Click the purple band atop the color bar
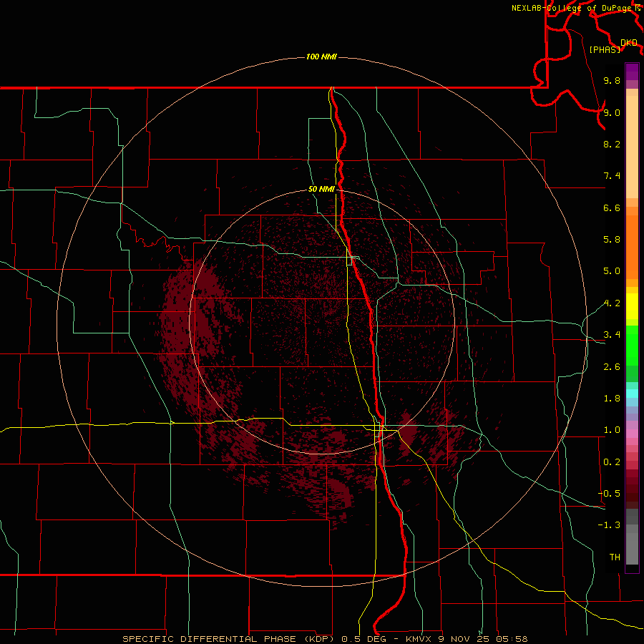The height and width of the screenshot is (644, 644). tap(632, 72)
